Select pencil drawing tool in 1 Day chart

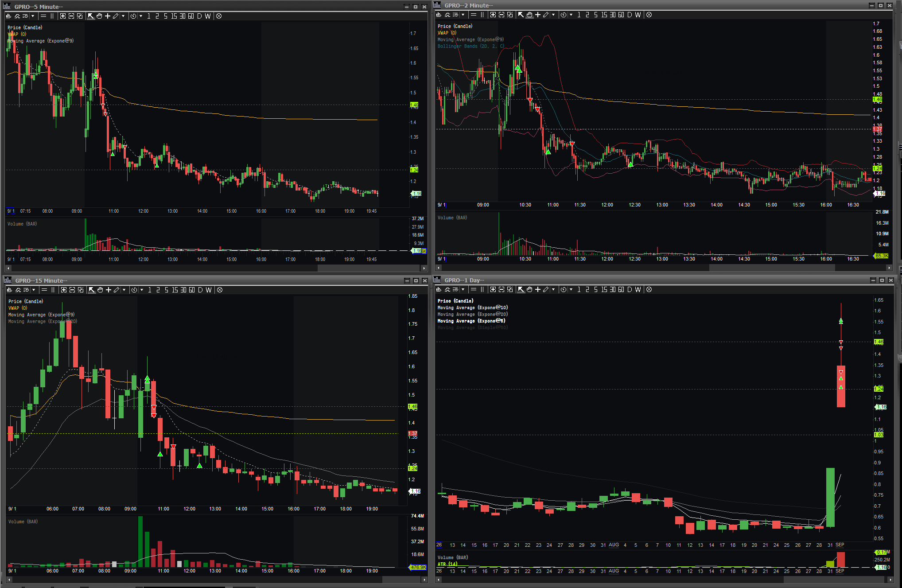[546, 289]
